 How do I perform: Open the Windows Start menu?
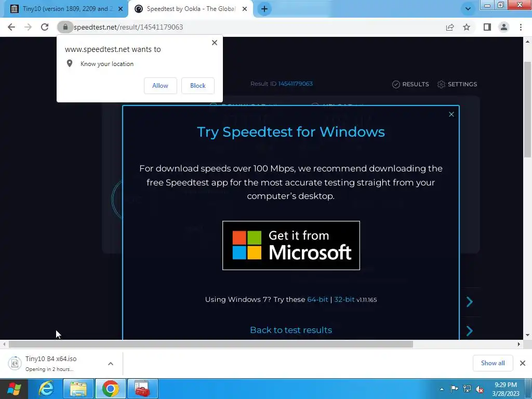click(14, 389)
